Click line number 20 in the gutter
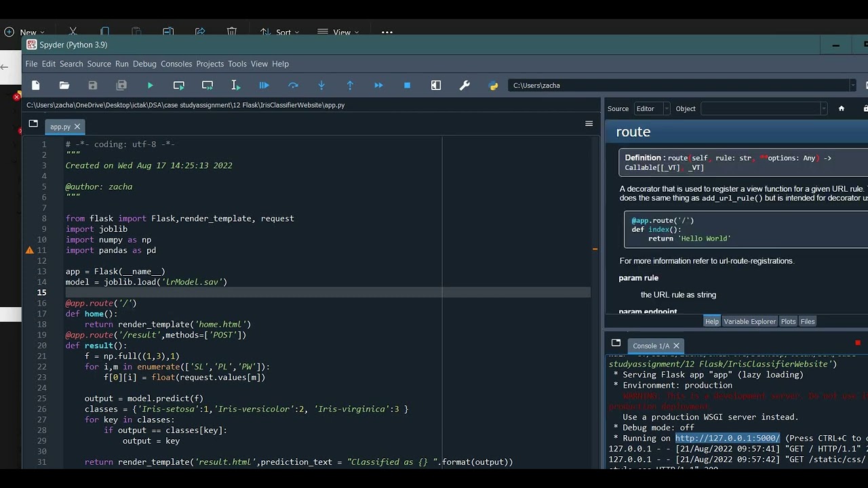This screenshot has width=868, height=488. 42,346
